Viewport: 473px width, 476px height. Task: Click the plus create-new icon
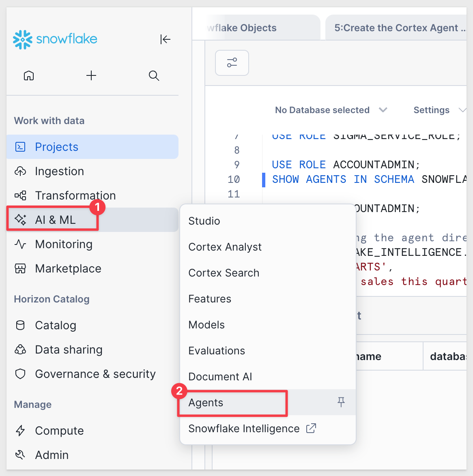pos(91,75)
